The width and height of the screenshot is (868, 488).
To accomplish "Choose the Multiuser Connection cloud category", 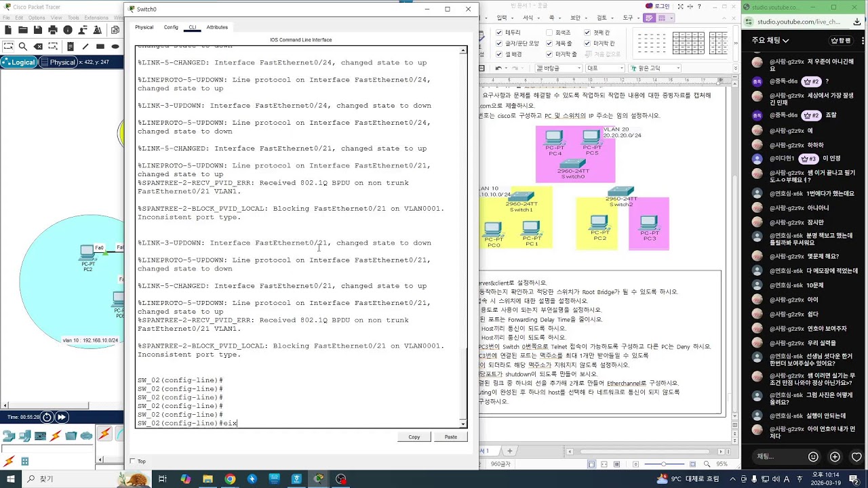I will (x=86, y=436).
